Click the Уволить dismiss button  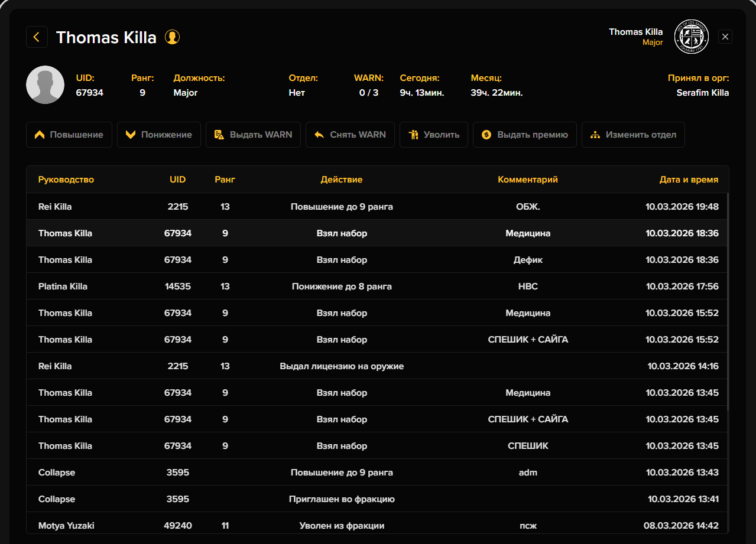[x=434, y=135]
